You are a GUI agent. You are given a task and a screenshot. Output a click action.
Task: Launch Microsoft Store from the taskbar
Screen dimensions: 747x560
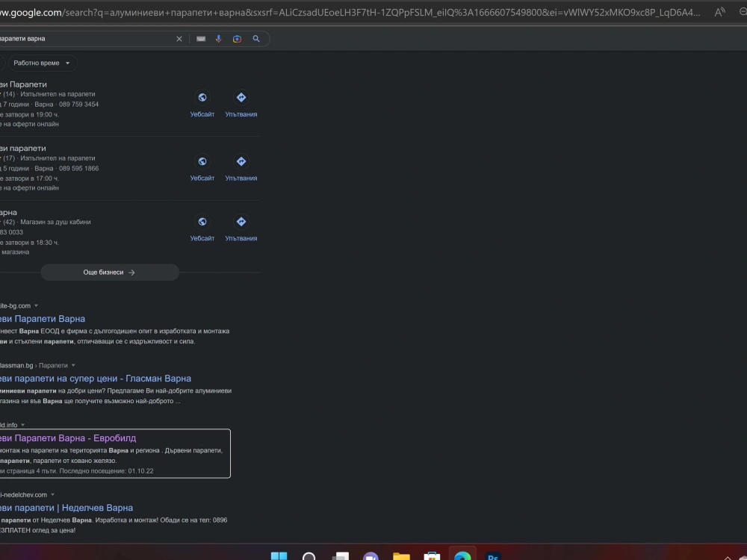coord(432,556)
